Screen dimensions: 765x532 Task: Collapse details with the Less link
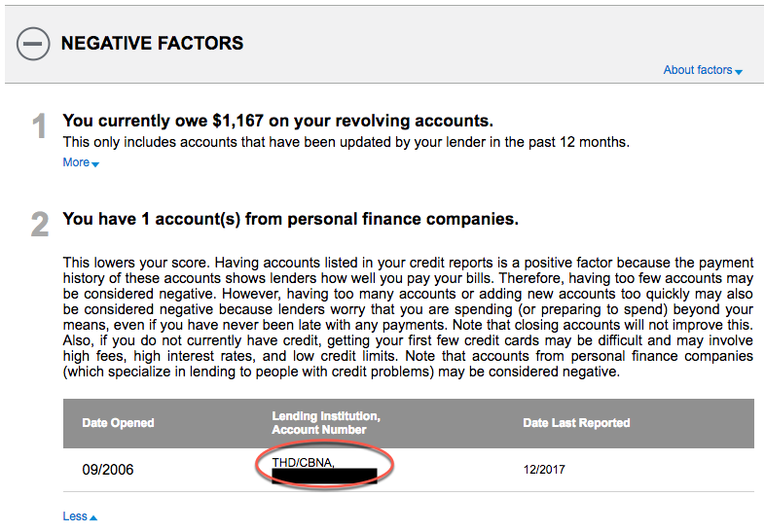click(75, 516)
